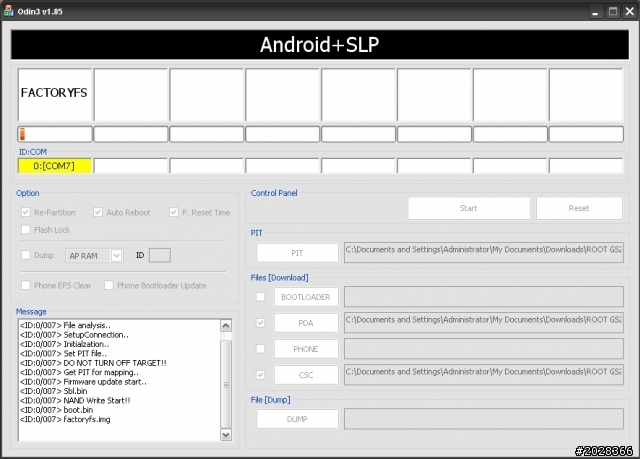Click the Start button
Viewport: 640px width, 459px height.
pyautogui.click(x=469, y=208)
